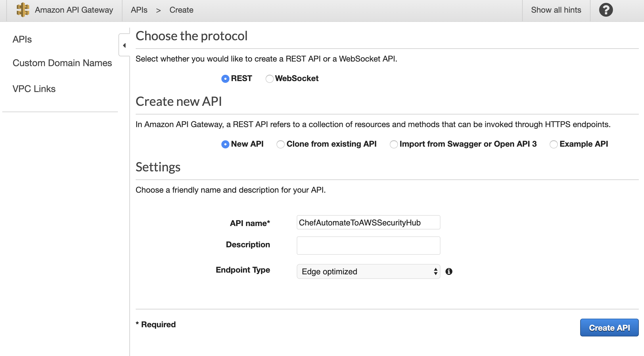Choose the Example API radio option
The height and width of the screenshot is (356, 644).
pos(553,144)
